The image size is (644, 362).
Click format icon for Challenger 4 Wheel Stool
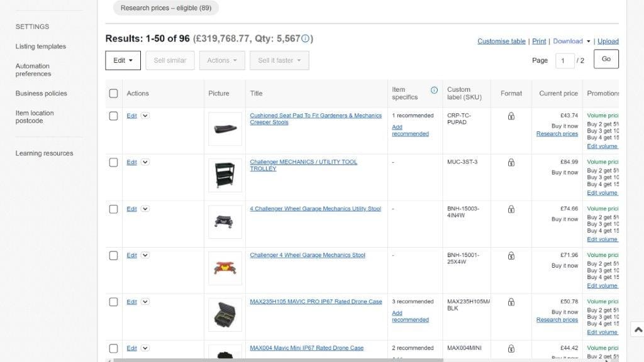point(511,256)
